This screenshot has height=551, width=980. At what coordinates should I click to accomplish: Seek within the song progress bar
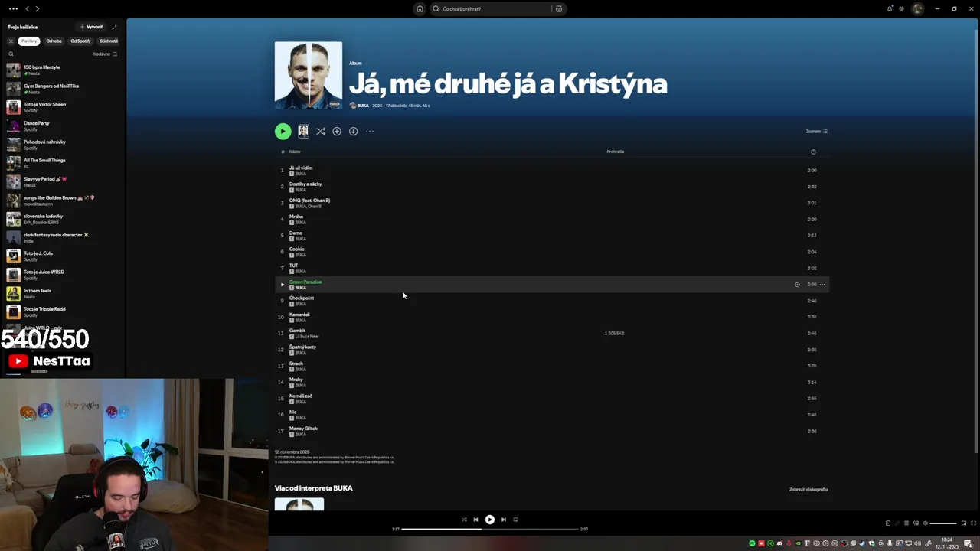(x=490, y=529)
